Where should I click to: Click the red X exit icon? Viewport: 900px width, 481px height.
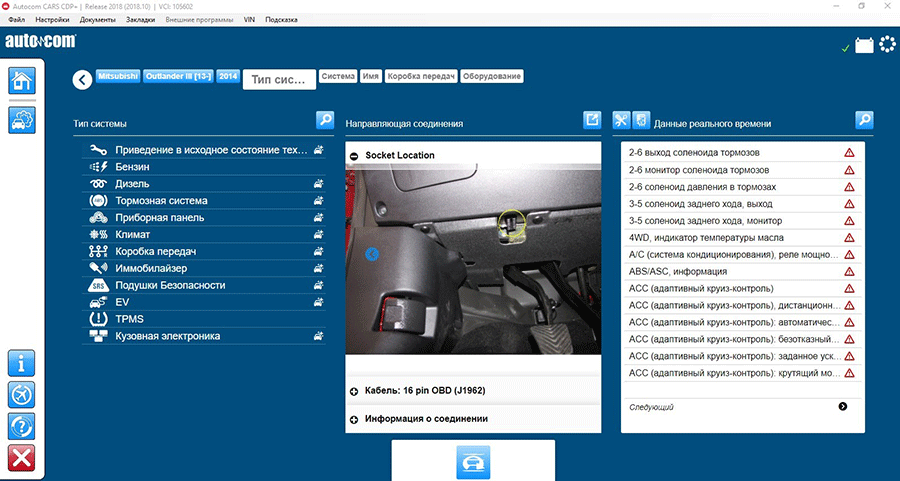pos(22,458)
